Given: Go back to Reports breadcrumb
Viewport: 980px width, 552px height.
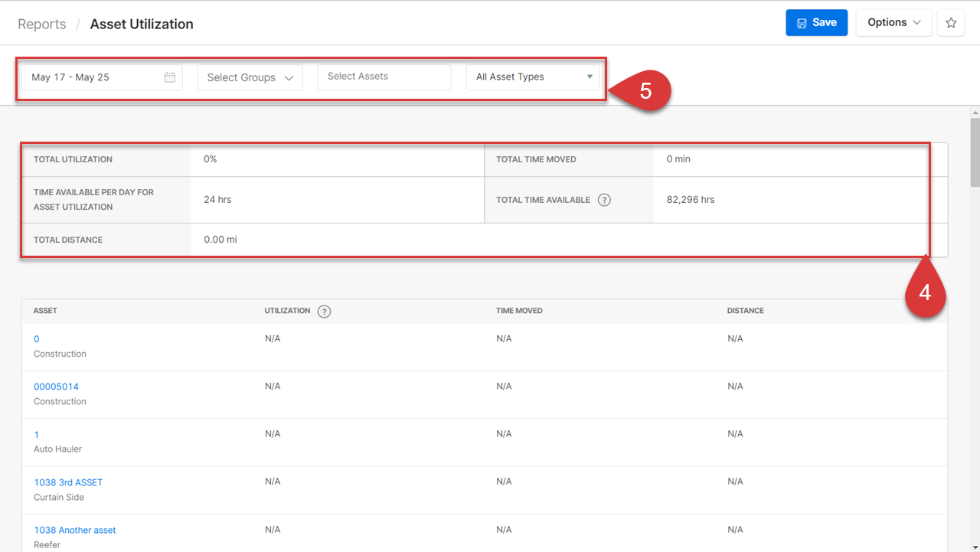Looking at the screenshot, I should [42, 24].
